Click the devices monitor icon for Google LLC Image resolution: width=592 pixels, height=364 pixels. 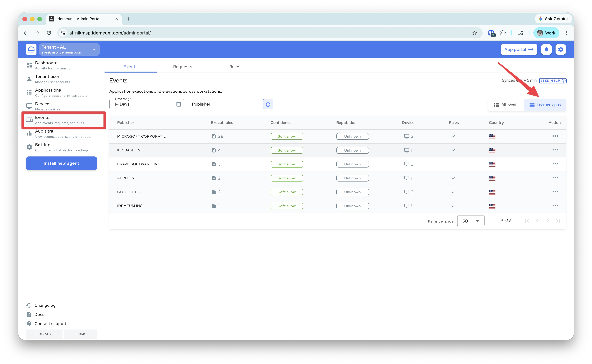point(407,192)
